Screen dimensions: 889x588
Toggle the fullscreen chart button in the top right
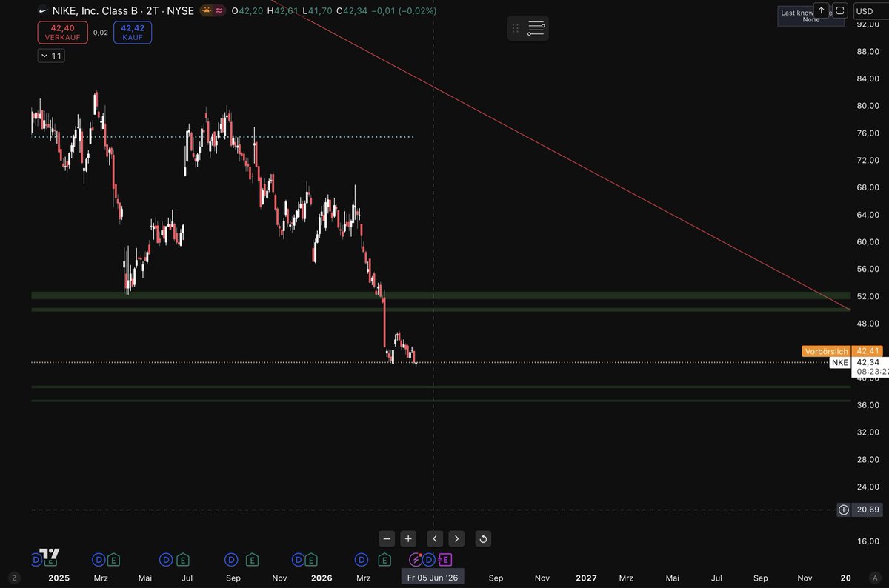pos(841,10)
